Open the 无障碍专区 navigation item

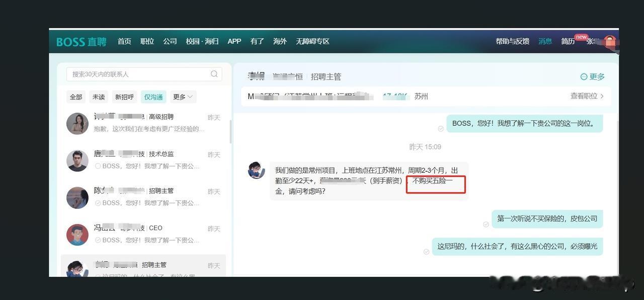(312, 41)
